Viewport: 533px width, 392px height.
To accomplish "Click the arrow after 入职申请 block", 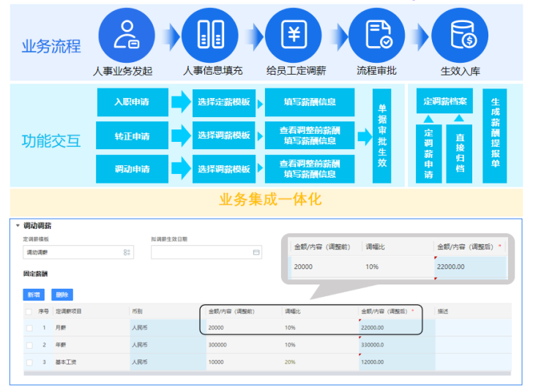I will coord(180,102).
